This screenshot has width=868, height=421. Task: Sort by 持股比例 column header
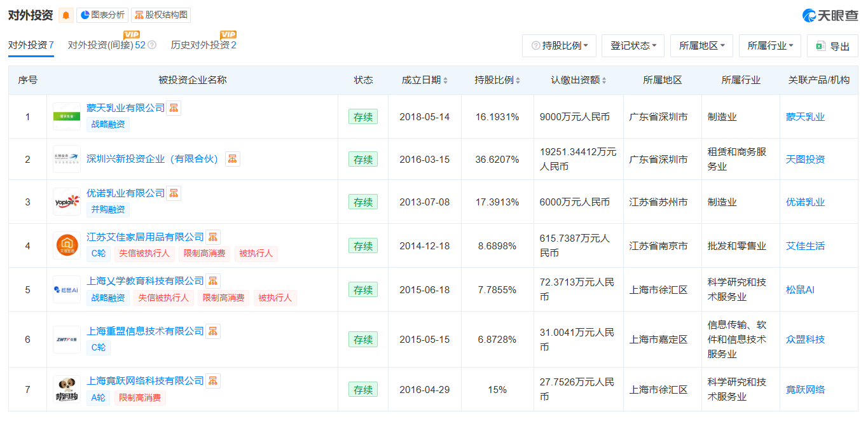(x=497, y=80)
